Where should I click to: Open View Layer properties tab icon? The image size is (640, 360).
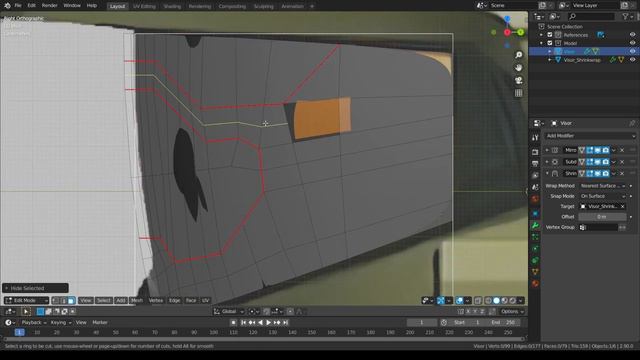pos(535,176)
